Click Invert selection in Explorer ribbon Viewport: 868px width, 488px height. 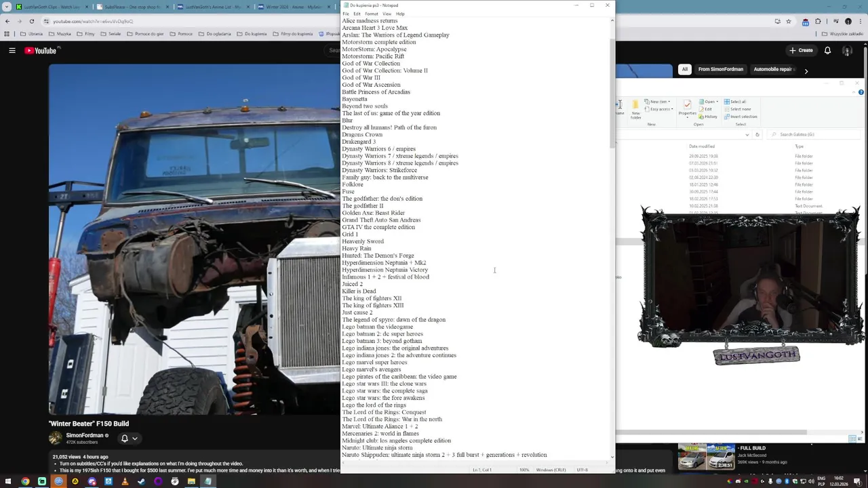pos(741,117)
